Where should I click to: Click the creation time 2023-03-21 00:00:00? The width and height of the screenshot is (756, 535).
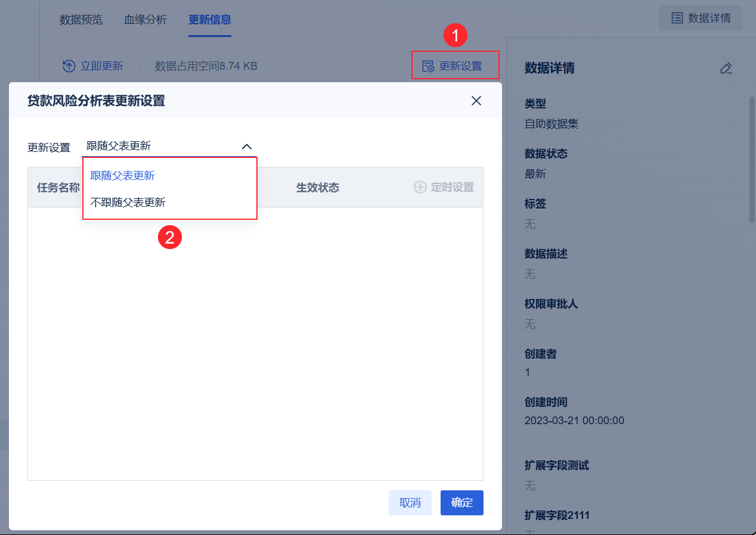(574, 421)
